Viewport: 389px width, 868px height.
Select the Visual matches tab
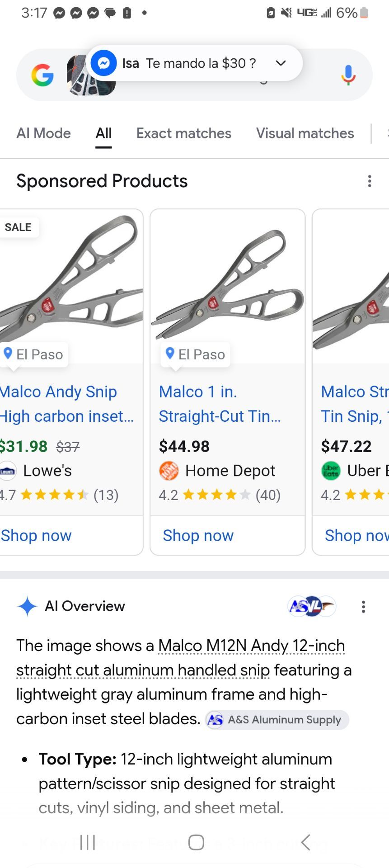pos(305,133)
